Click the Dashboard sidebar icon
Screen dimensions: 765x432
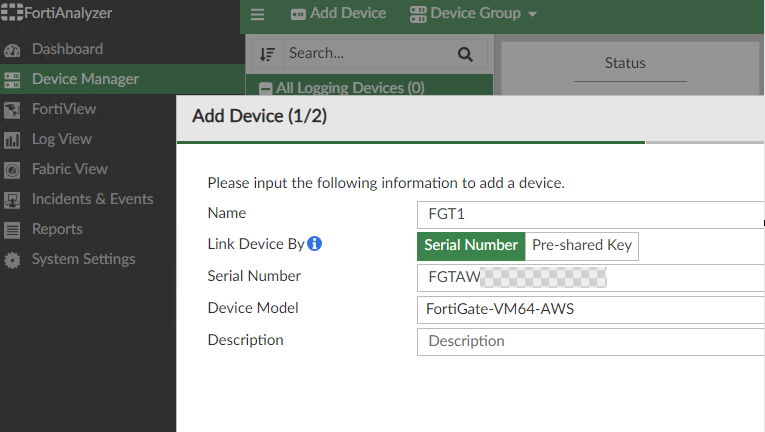click(13, 49)
